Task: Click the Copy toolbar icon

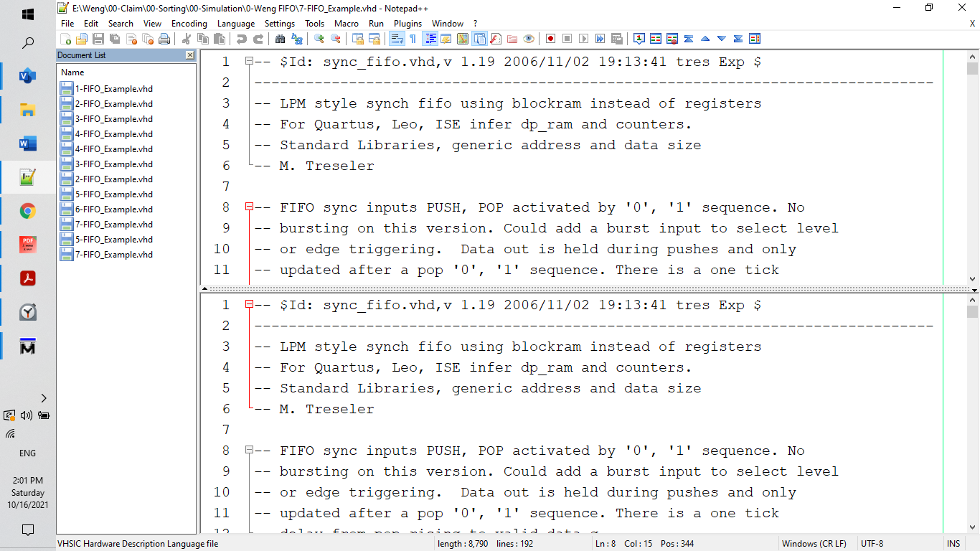Action: point(202,39)
